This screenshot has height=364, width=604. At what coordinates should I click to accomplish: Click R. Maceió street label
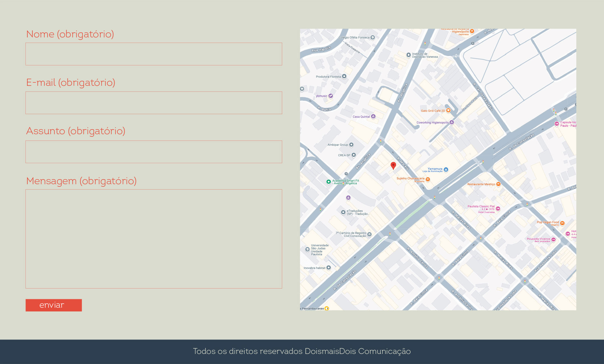coord(403,163)
